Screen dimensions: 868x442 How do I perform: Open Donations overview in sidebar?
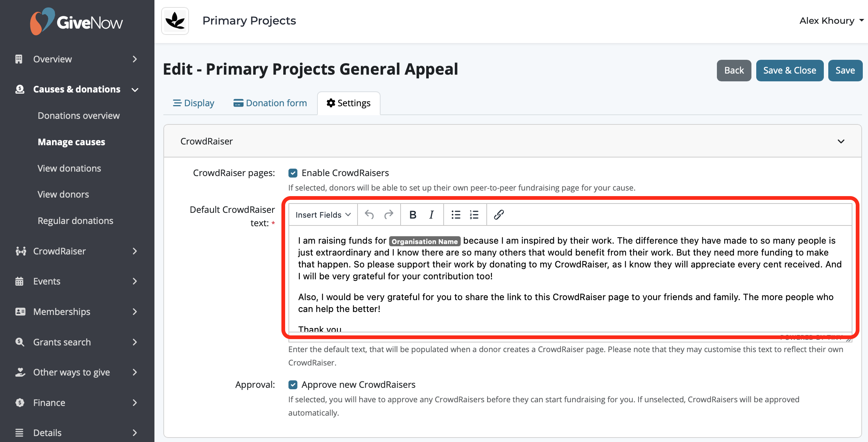click(x=79, y=116)
